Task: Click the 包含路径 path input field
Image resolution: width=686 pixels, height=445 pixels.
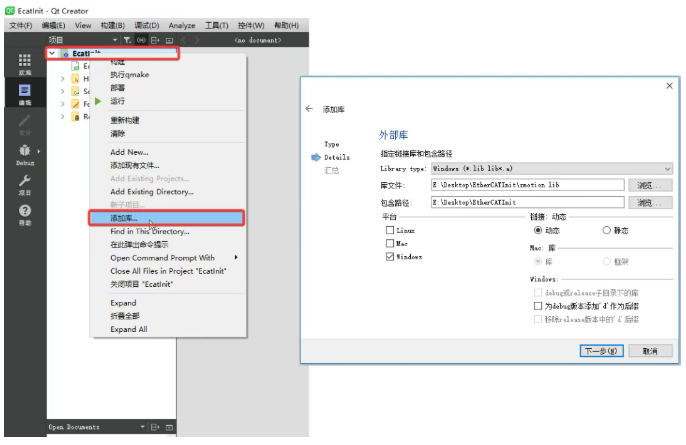Action: point(528,203)
